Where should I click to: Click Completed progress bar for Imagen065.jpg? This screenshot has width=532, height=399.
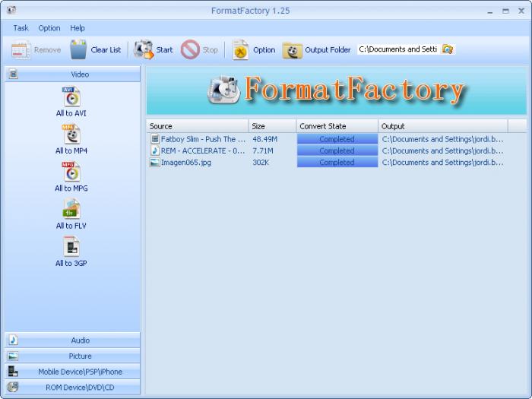point(337,163)
